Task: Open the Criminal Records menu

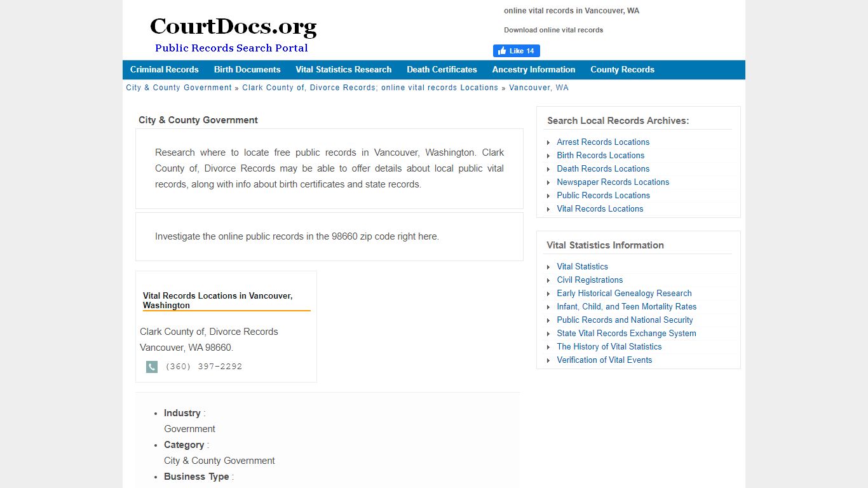Action: click(x=165, y=70)
